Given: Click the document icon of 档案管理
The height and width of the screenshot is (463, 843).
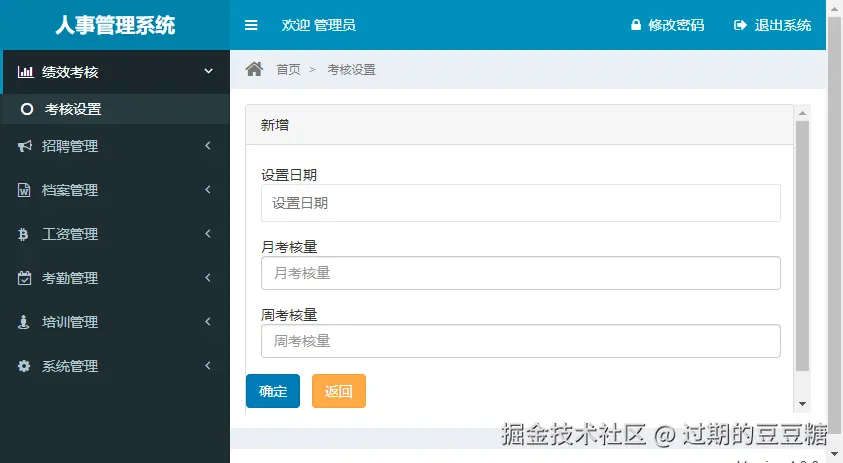Looking at the screenshot, I should tap(24, 190).
